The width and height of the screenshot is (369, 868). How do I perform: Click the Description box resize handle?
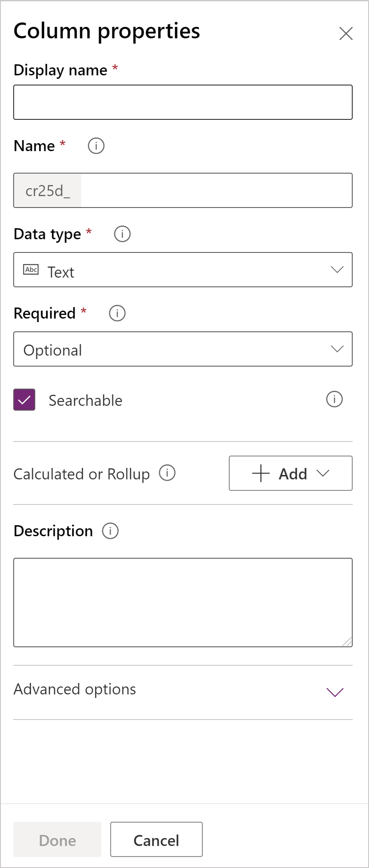click(347, 642)
